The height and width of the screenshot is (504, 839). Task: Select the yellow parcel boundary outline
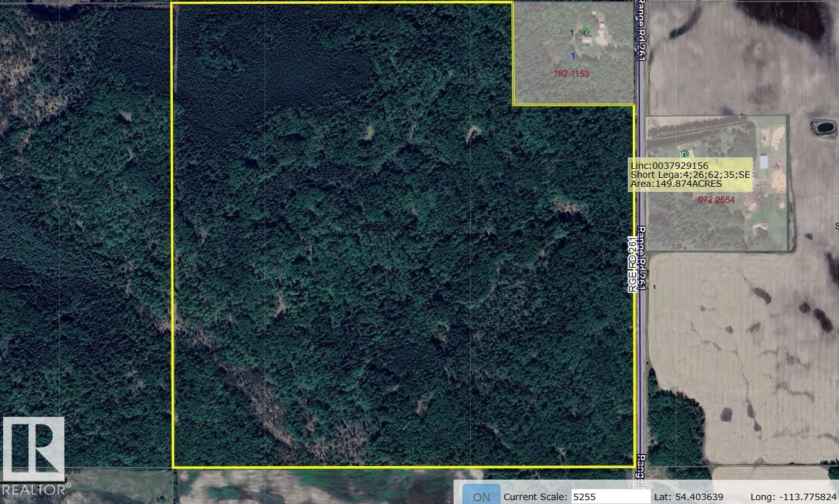[x=172, y=257]
